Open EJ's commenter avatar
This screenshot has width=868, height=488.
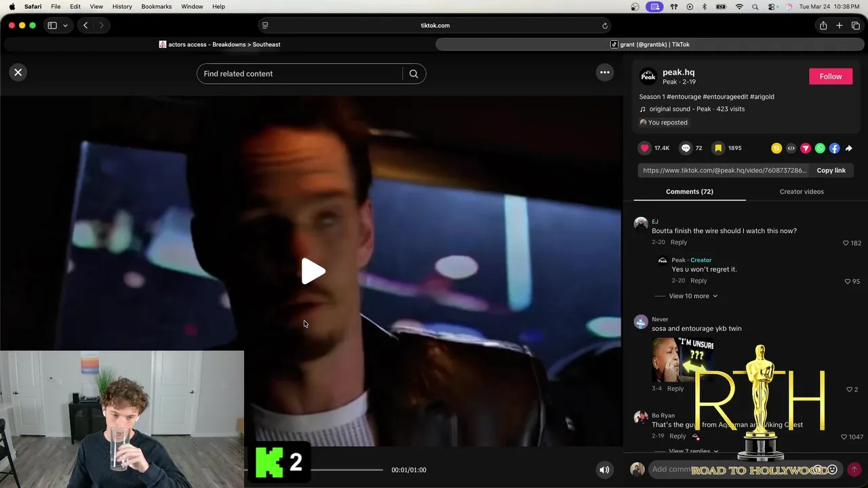(x=641, y=224)
